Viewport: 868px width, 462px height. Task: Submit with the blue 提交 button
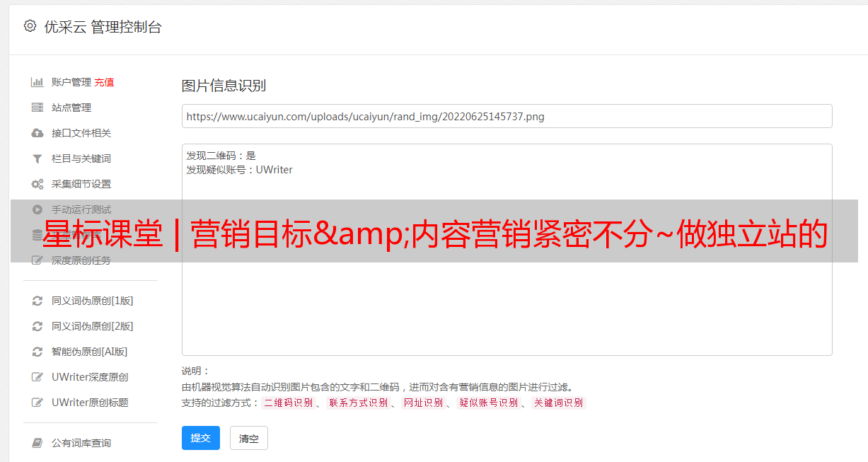tap(201, 438)
